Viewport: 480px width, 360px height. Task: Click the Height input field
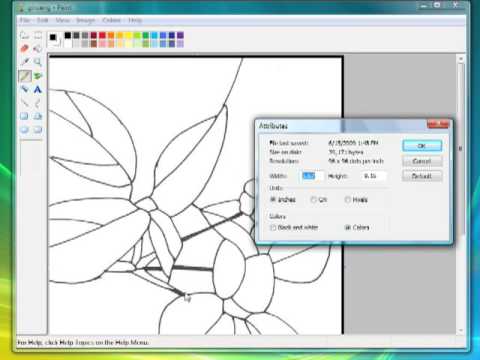click(374, 176)
